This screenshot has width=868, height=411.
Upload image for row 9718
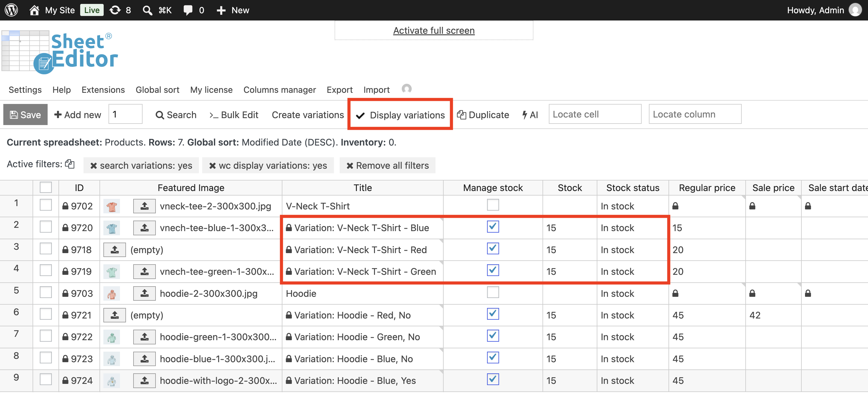[x=115, y=249]
